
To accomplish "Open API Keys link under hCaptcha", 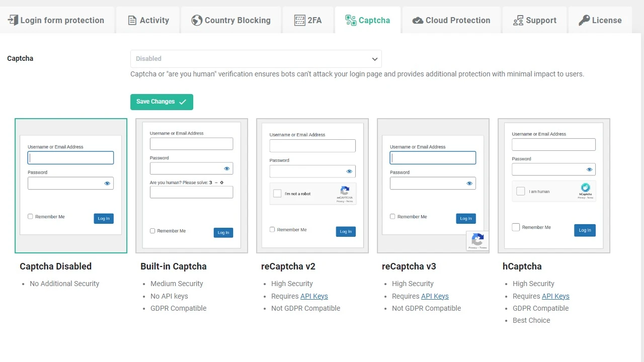I will [x=555, y=296].
